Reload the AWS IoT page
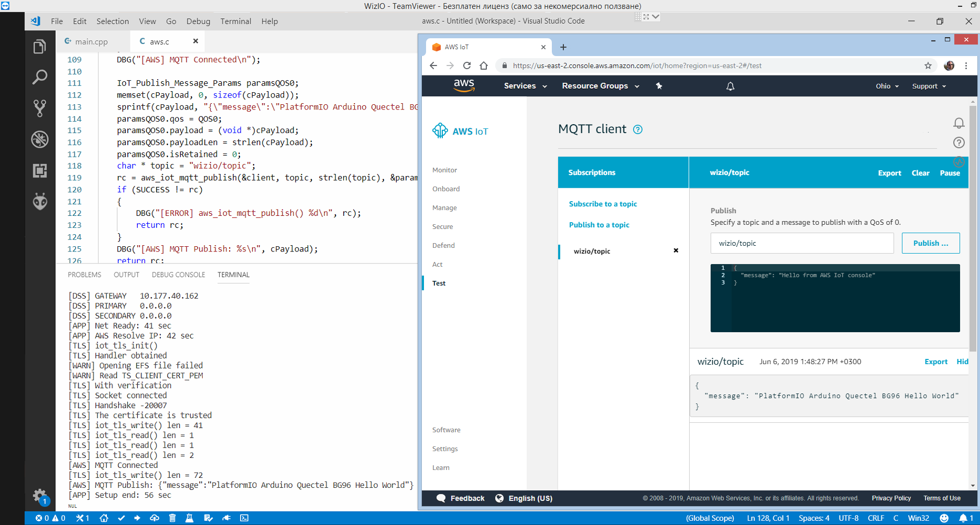This screenshot has height=525, width=980. [467, 65]
